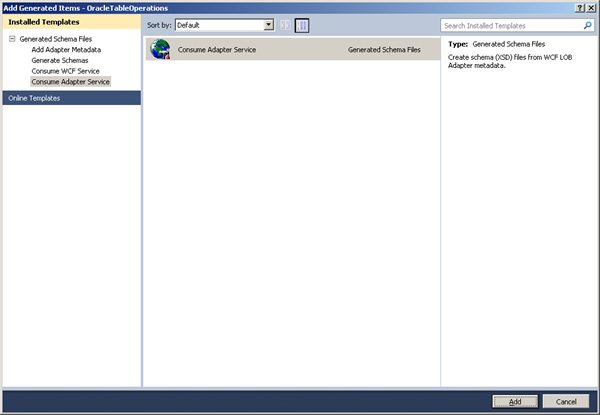Select the Consume Adapter Service template row
Screen dimensions: 600x415
pyautogui.click(x=293, y=49)
